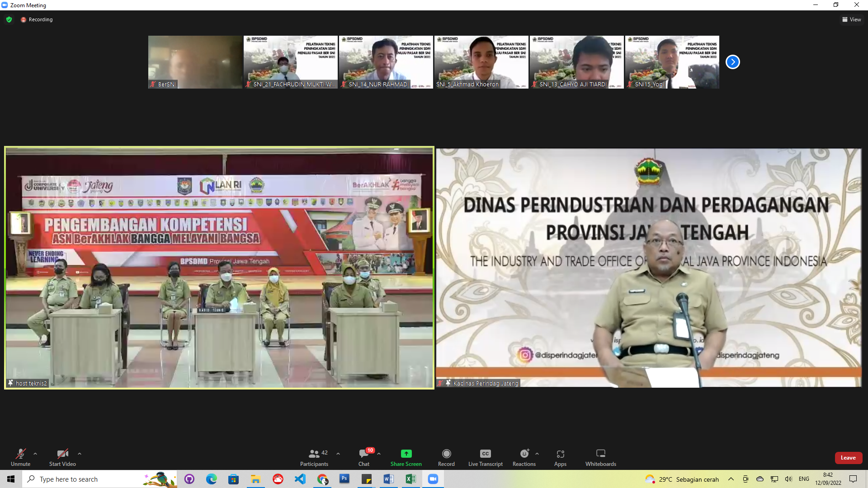The height and width of the screenshot is (488, 868).
Task: Select SNI_21_FACHRUDIN MUKTI thumbnail
Action: [291, 62]
